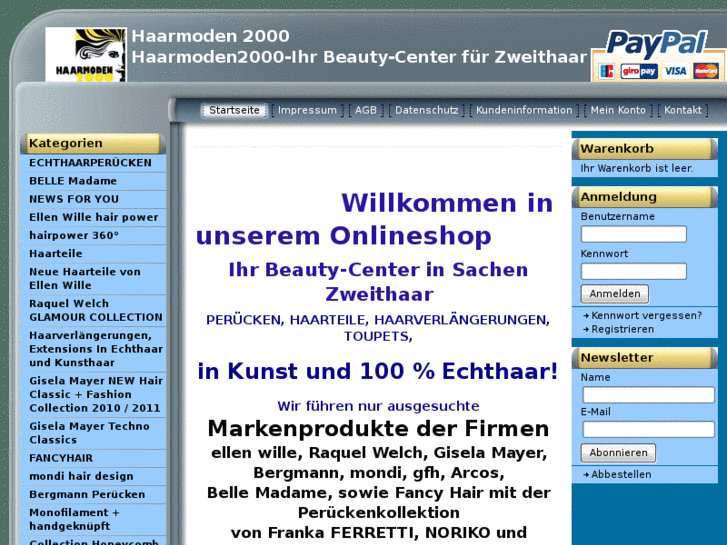Click the 'Willkommen in unserem Onlineshop' heading
Viewport: 727px width, 545px height.
coord(375,219)
